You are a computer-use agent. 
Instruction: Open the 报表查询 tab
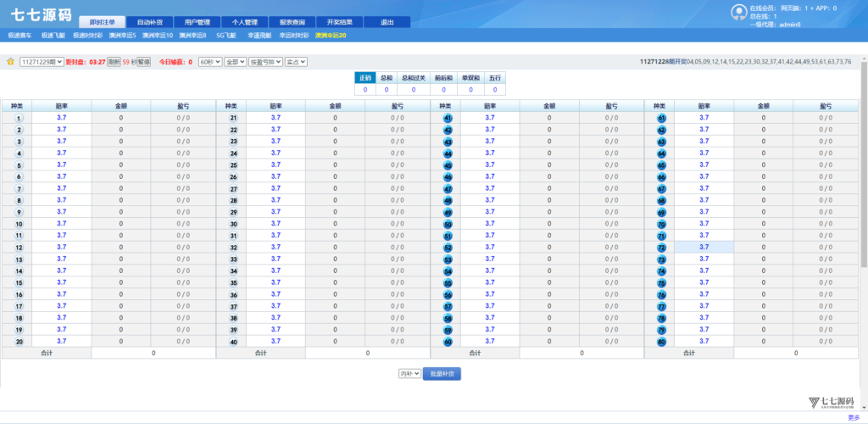[x=292, y=22]
